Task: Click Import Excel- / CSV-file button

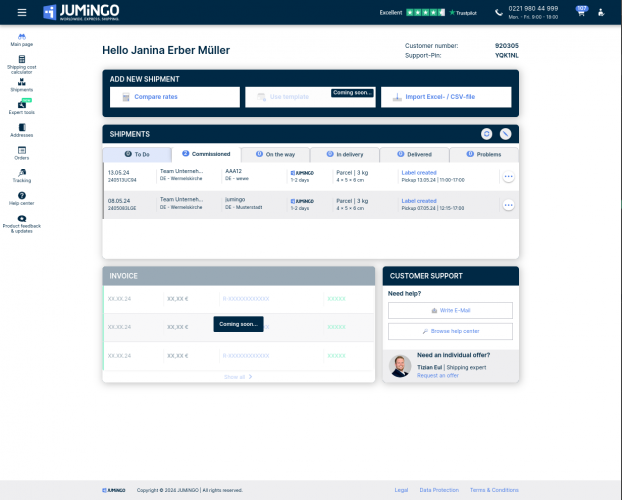Action: coord(446,97)
